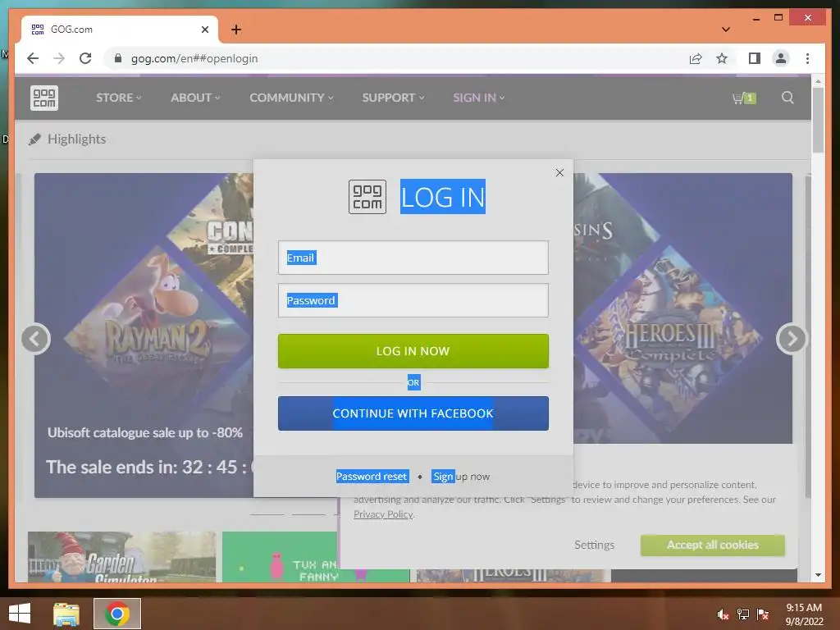Open the Action Center flag icon
The height and width of the screenshot is (630, 840).
point(763,614)
